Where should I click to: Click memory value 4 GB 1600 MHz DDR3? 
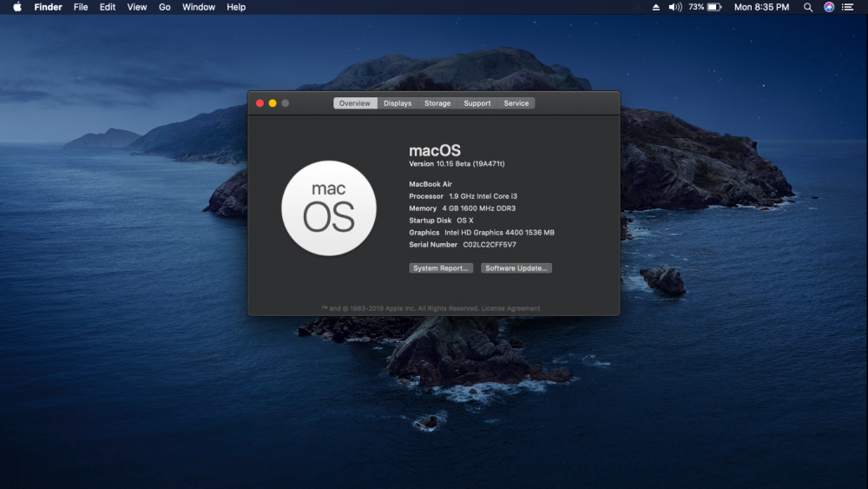coord(479,208)
